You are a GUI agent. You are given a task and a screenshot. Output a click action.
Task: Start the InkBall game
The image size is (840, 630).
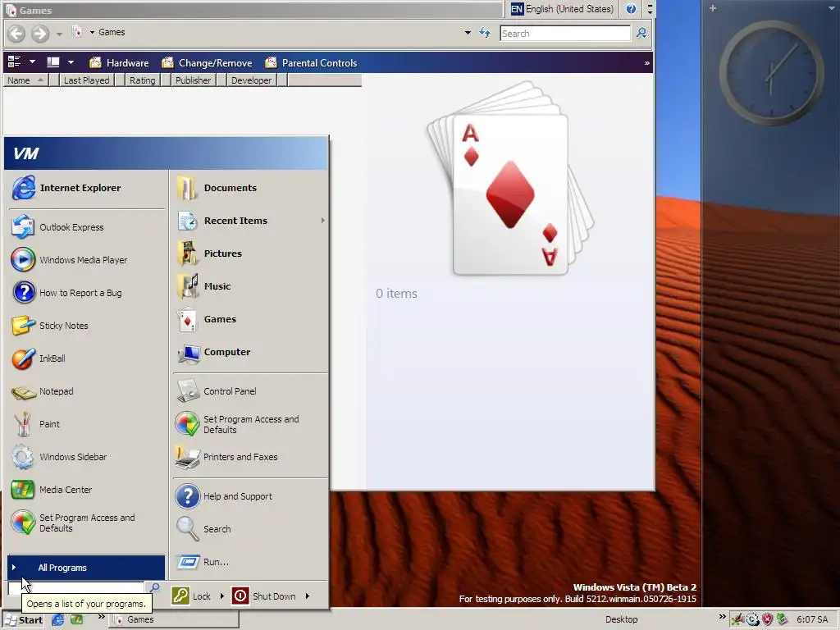click(85, 358)
